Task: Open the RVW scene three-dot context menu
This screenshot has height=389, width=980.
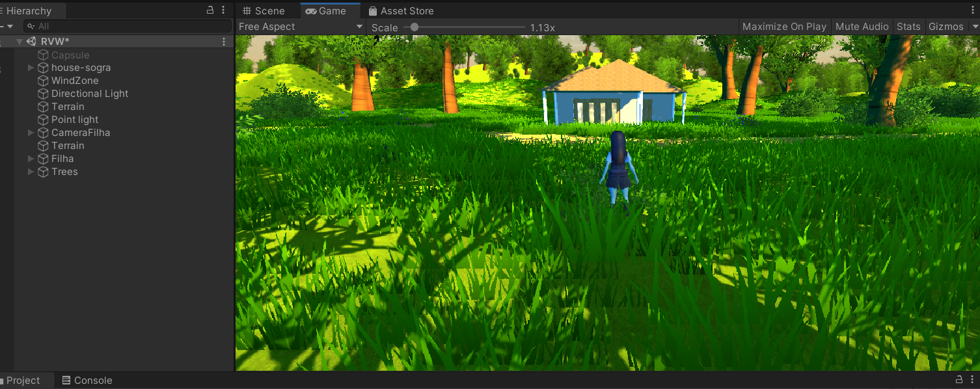Action: [x=224, y=42]
